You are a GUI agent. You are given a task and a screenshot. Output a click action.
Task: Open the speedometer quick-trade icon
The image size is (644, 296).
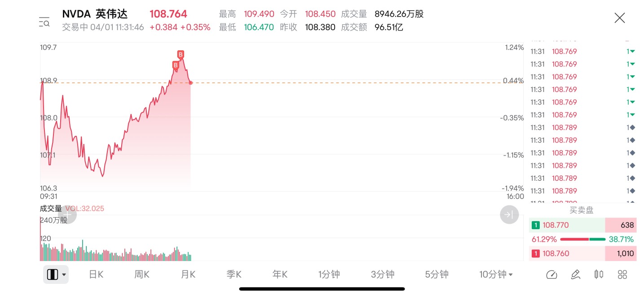(551, 274)
